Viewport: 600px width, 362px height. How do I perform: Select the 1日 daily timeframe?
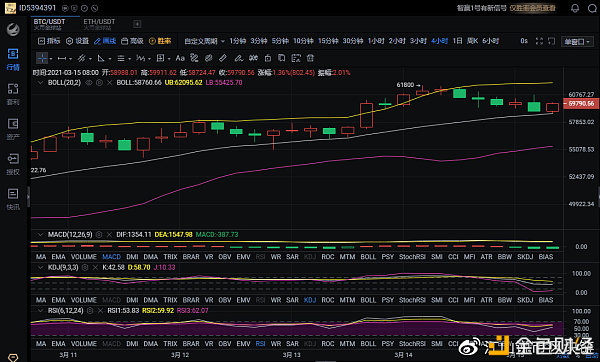click(458, 41)
